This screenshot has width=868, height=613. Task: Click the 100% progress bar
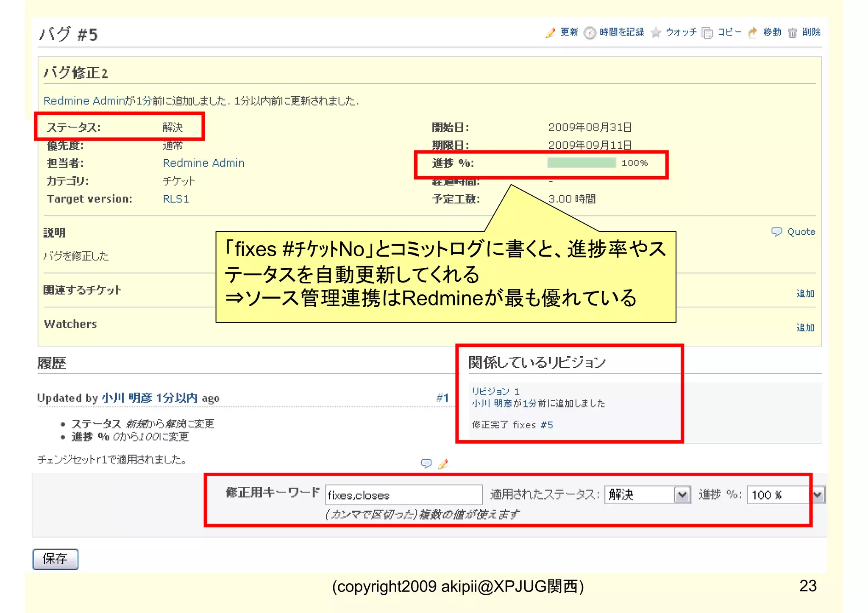[581, 163]
